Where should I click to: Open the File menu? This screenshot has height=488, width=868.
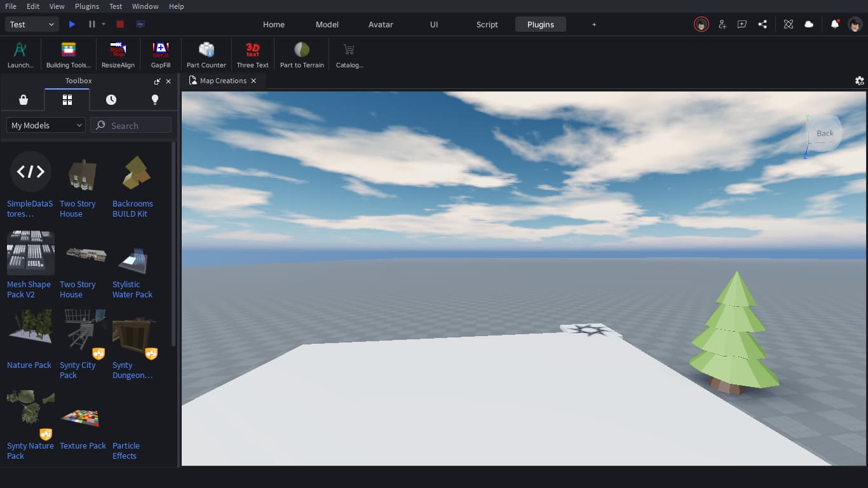11,6
